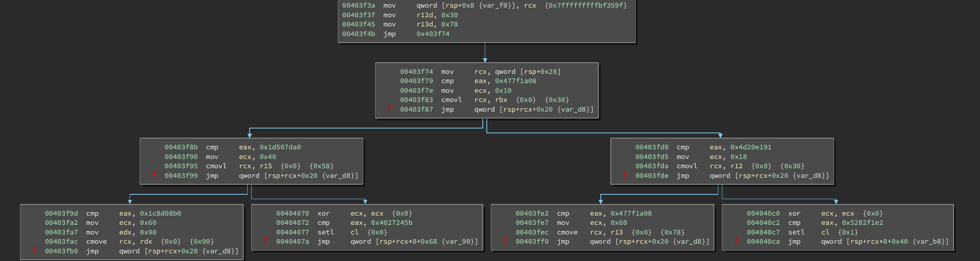Image resolution: width=980 pixels, height=261 pixels.
Task: Click the setl instruction at 00404077
Action: click(325, 232)
